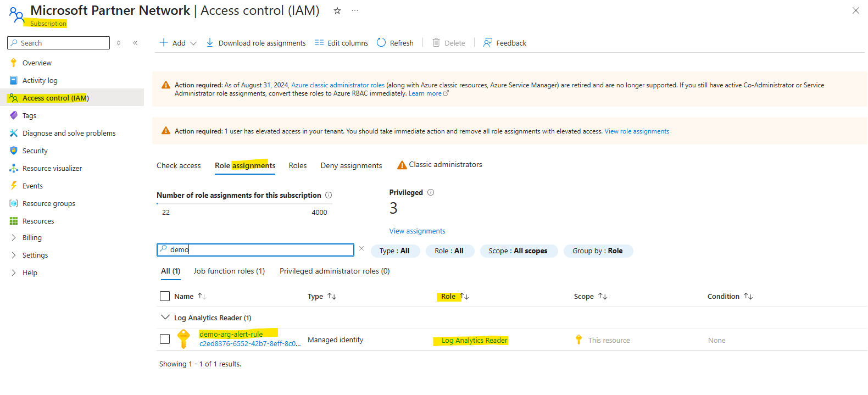Open Events in the sidebar
This screenshot has width=868, height=395.
pyautogui.click(x=32, y=186)
